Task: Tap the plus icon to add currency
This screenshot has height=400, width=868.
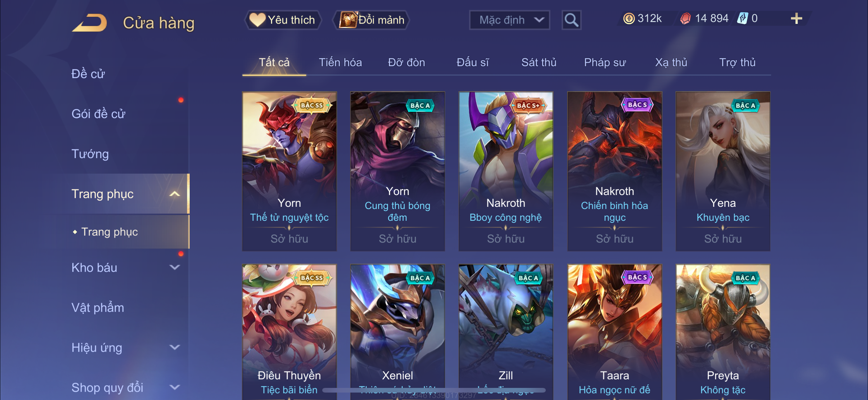Action: tap(796, 19)
